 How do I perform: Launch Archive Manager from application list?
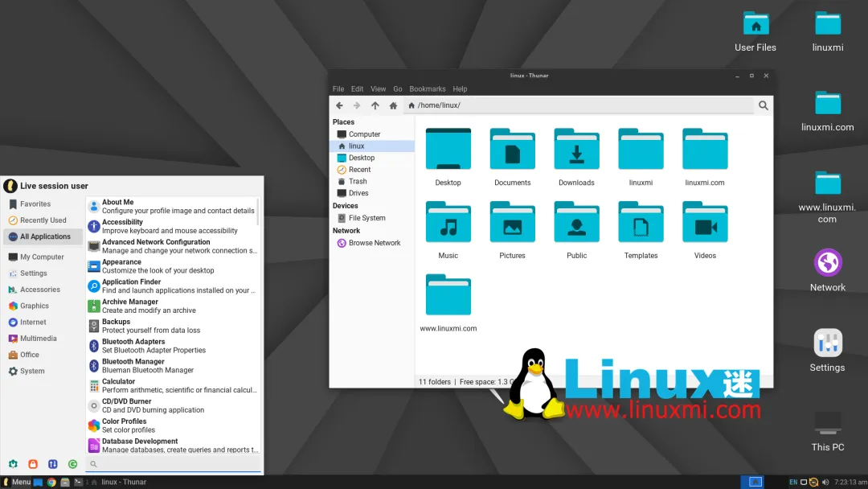(173, 306)
